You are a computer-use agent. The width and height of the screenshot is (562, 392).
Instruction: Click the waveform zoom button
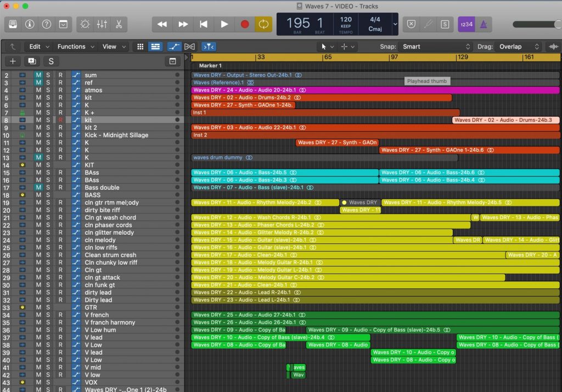[x=553, y=47]
